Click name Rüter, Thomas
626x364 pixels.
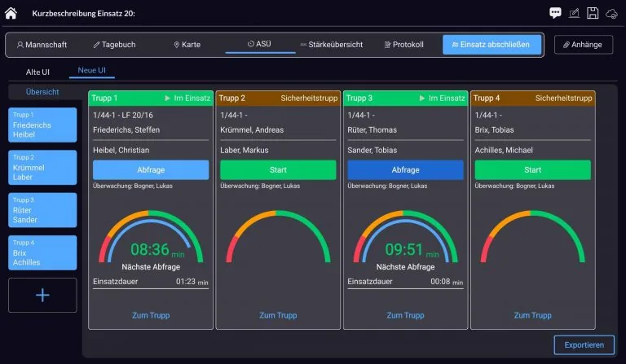click(372, 130)
